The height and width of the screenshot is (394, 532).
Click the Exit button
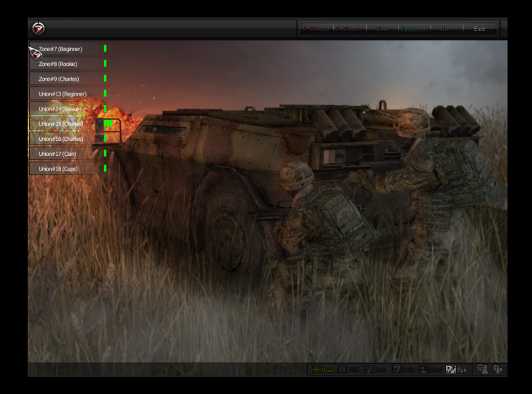[x=479, y=29]
